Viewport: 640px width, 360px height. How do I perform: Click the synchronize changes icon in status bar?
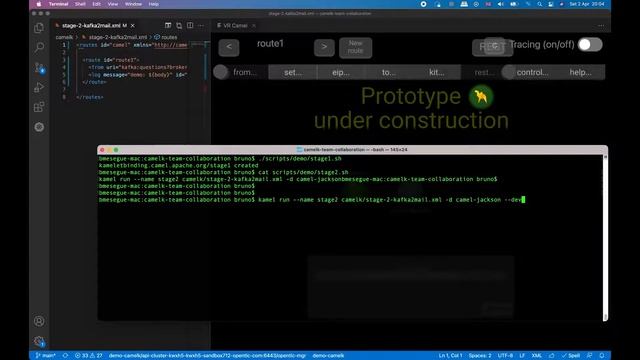pos(65,356)
